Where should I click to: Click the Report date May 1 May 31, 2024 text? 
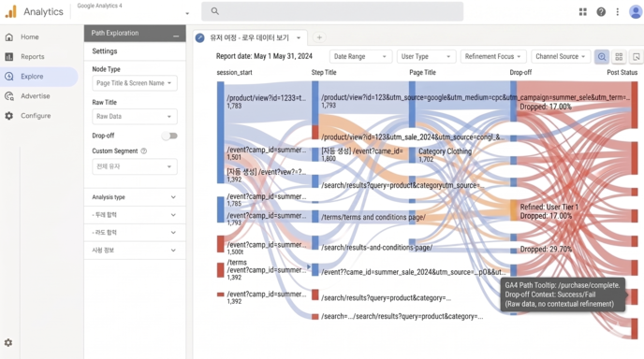pos(264,56)
